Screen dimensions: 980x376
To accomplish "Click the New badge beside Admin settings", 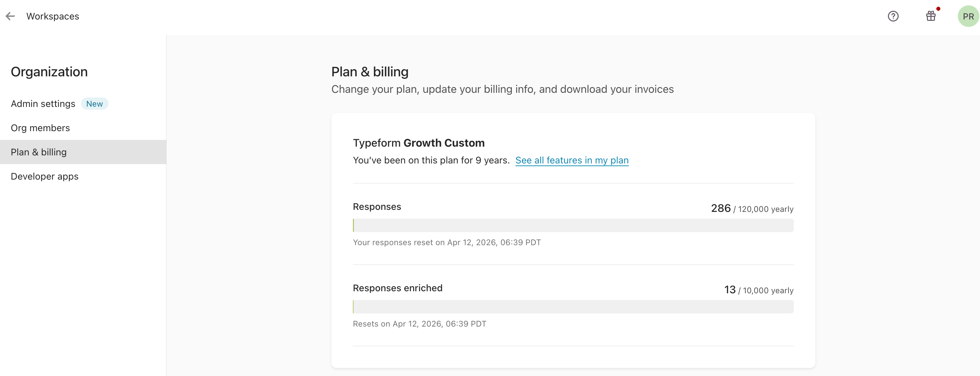I will point(94,104).
